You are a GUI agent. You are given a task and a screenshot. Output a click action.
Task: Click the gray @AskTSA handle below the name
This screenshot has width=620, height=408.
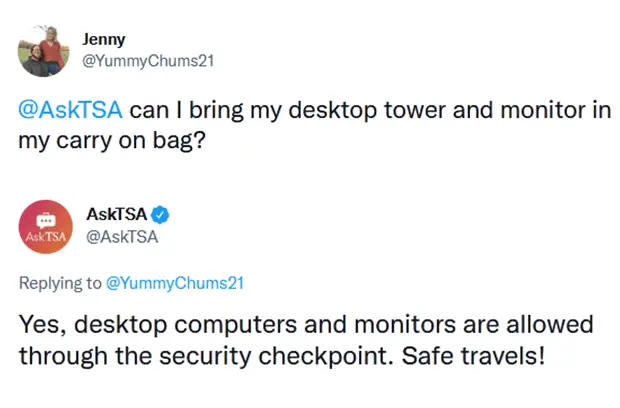point(122,237)
